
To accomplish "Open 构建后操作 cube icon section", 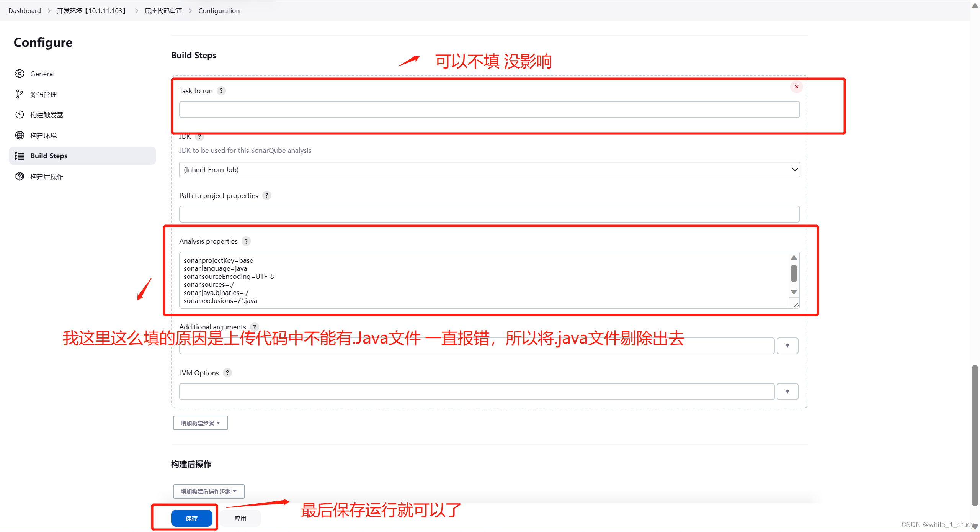I will (20, 176).
